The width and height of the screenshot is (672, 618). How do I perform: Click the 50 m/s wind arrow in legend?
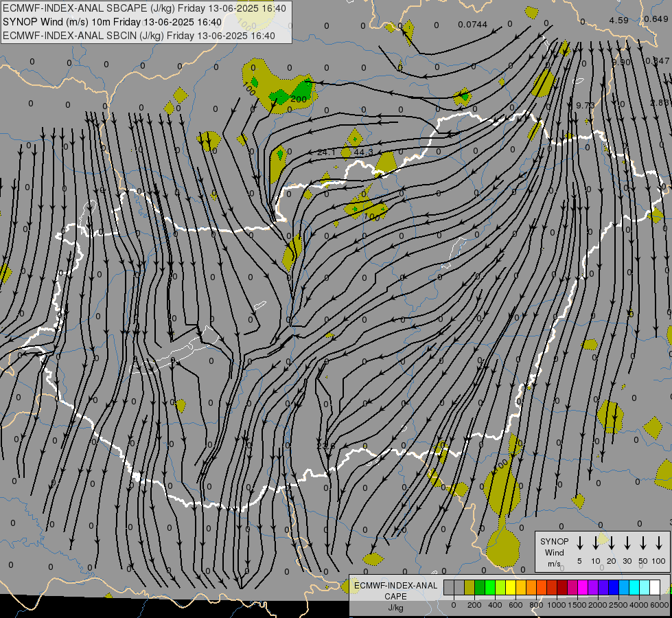pos(643,543)
